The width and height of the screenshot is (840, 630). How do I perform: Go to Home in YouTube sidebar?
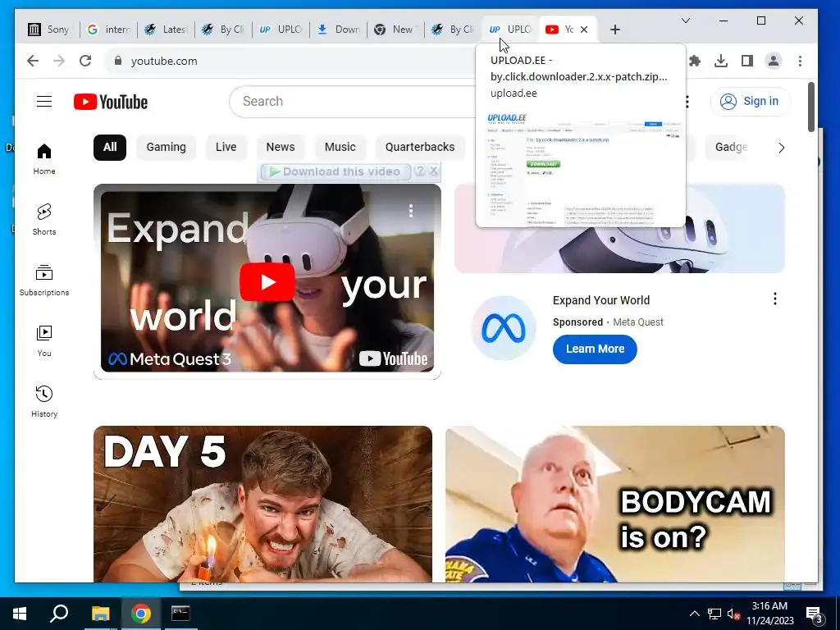(44, 159)
